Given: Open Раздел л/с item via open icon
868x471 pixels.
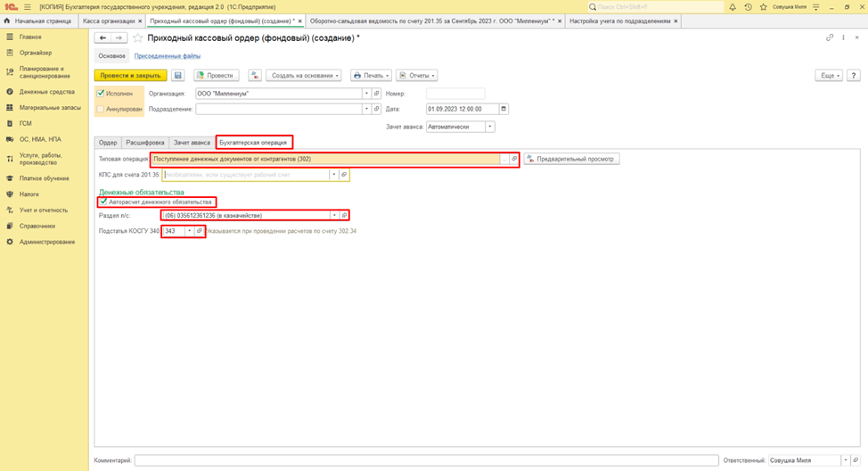Looking at the screenshot, I should click(x=344, y=216).
